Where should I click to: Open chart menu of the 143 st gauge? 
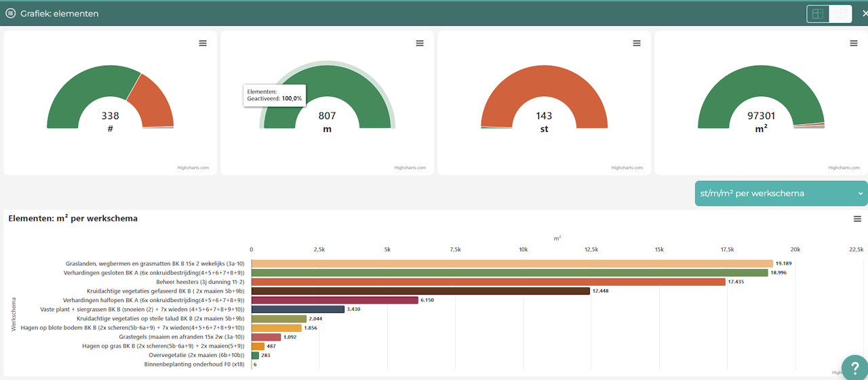click(637, 43)
